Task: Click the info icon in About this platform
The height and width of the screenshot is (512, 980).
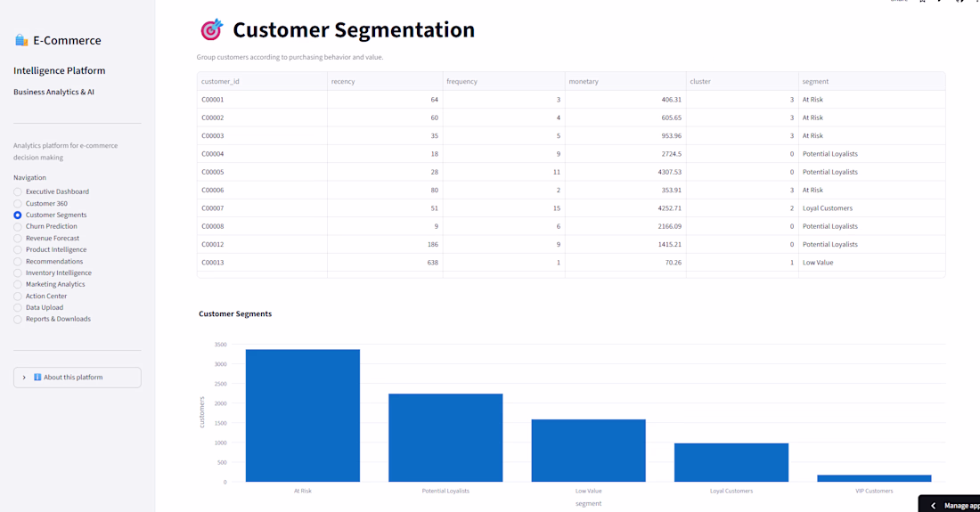Action: [37, 378]
